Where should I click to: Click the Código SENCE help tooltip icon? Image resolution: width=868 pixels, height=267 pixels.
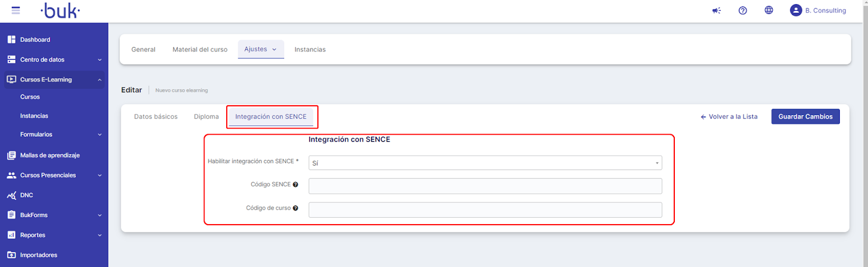296,185
